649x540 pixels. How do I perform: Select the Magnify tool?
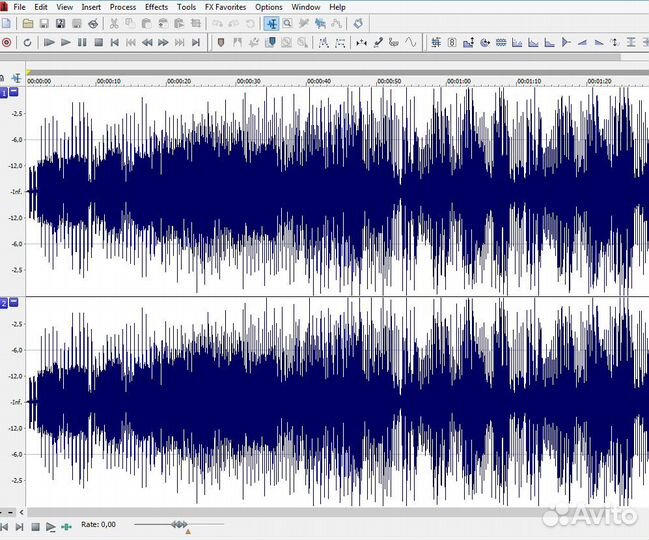click(288, 22)
